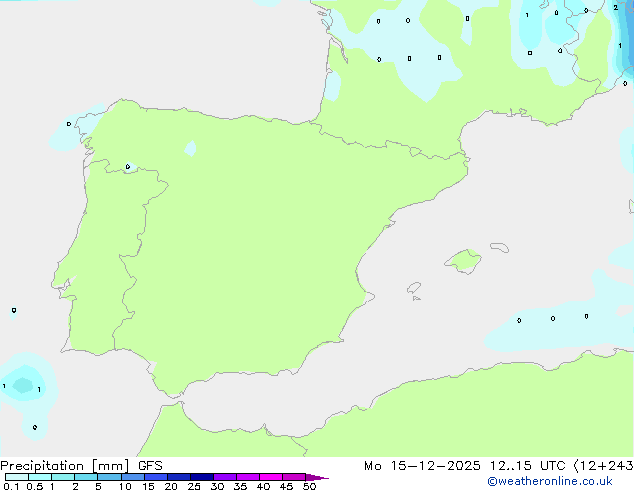Viewport: 634px width, 490px height.
Task: Choose the 20–25 mm dark blue swatch
Action: [179, 477]
